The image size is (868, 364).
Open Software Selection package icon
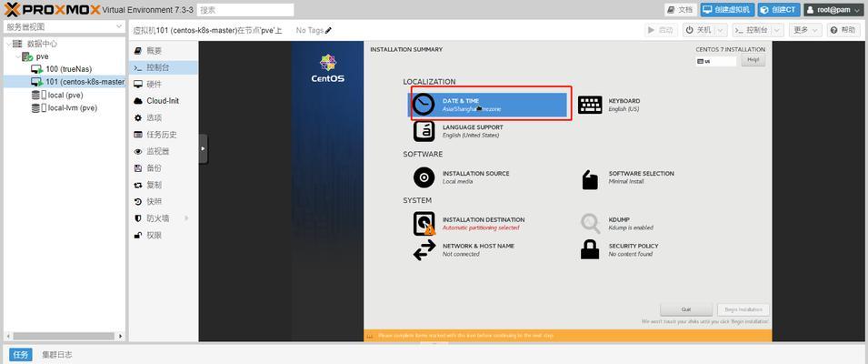[590, 179]
